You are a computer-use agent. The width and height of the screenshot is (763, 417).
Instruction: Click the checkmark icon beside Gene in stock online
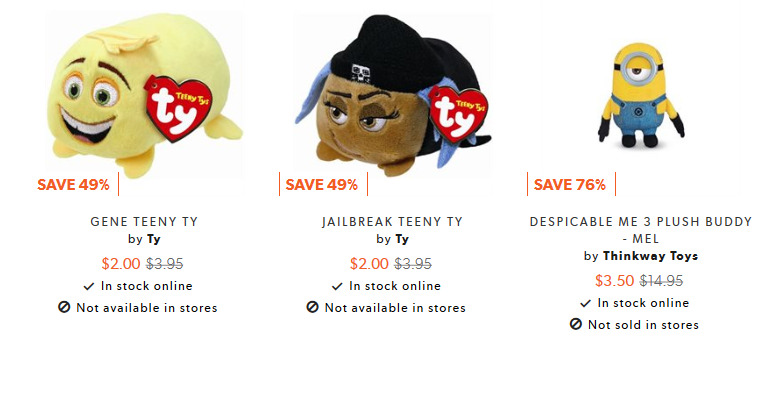[89, 287]
